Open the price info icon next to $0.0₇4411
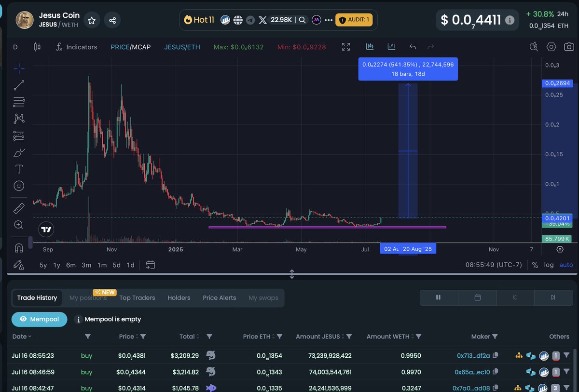 pyautogui.click(x=510, y=21)
